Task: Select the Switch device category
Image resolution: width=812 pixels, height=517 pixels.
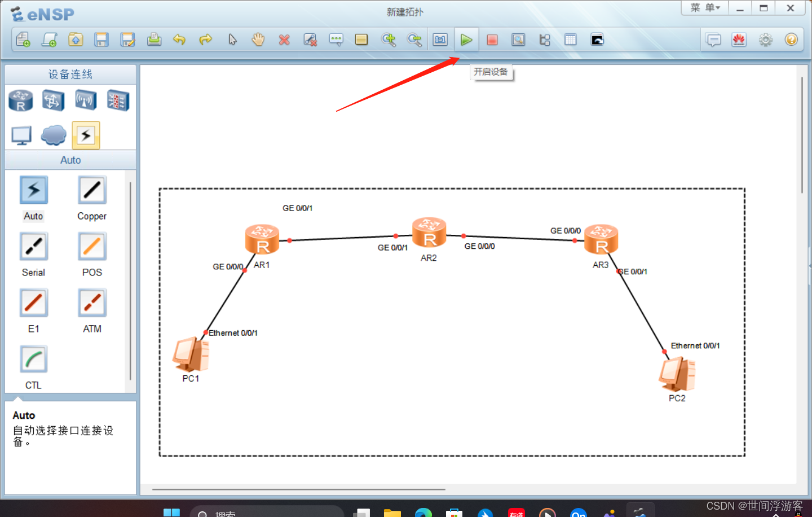Action: (53, 101)
